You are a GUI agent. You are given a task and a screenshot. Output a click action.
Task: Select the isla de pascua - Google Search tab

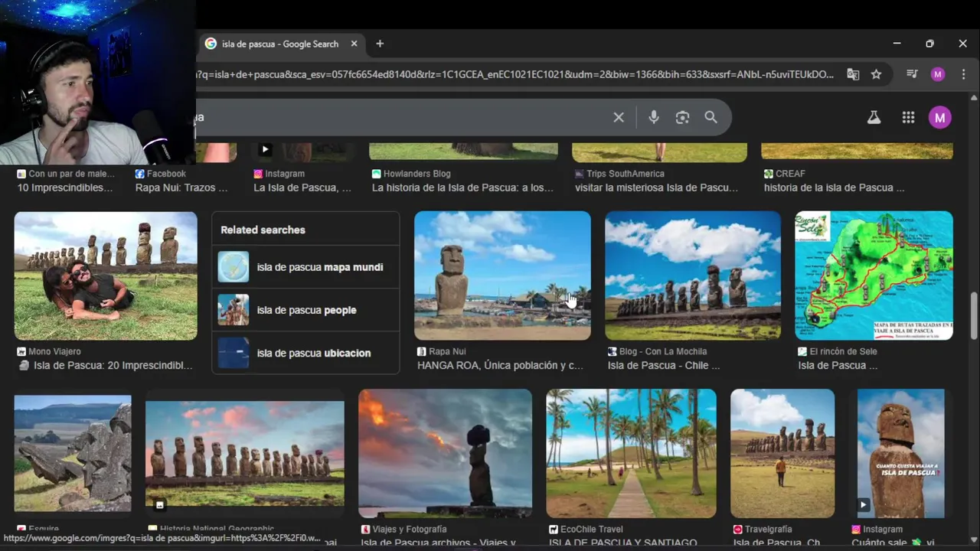279,44
